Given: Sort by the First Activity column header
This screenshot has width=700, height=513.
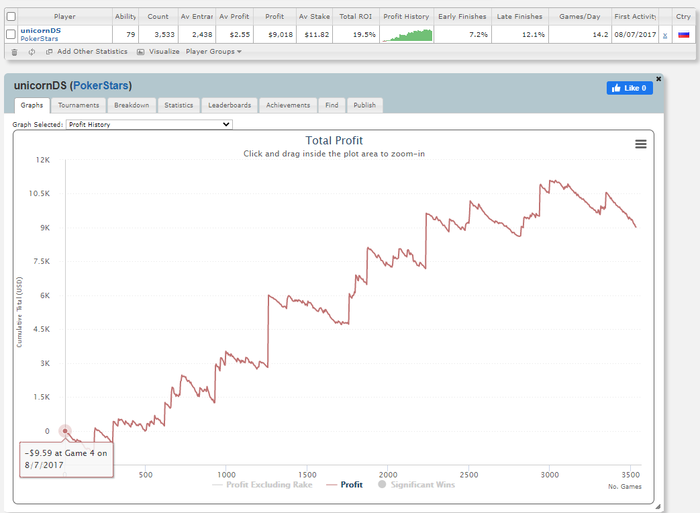Looking at the screenshot, I should click(635, 17).
